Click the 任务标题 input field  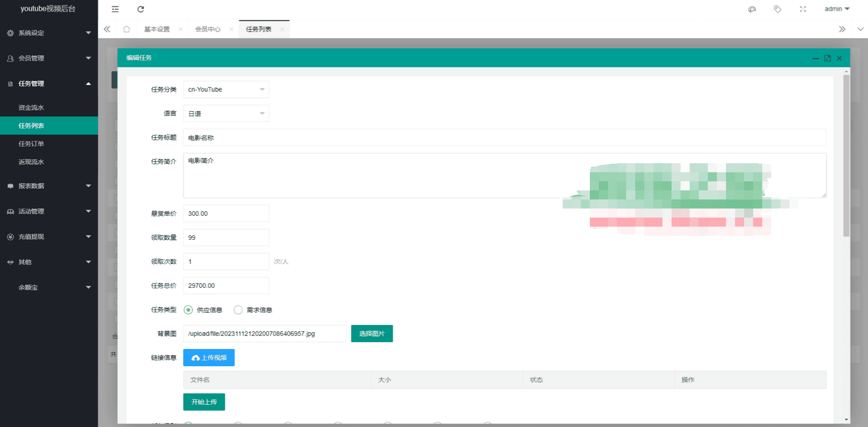click(504, 137)
